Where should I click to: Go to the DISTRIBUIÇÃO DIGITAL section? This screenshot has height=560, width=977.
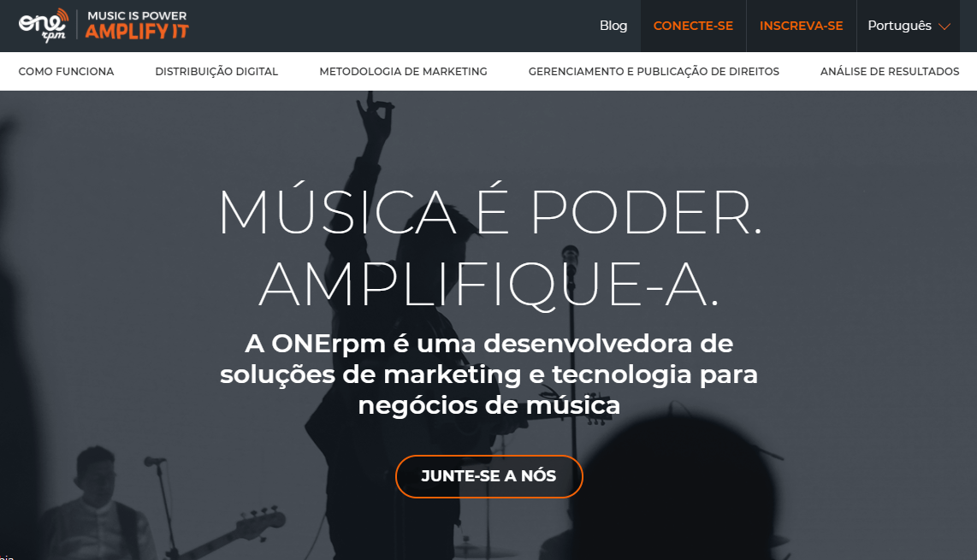point(216,72)
